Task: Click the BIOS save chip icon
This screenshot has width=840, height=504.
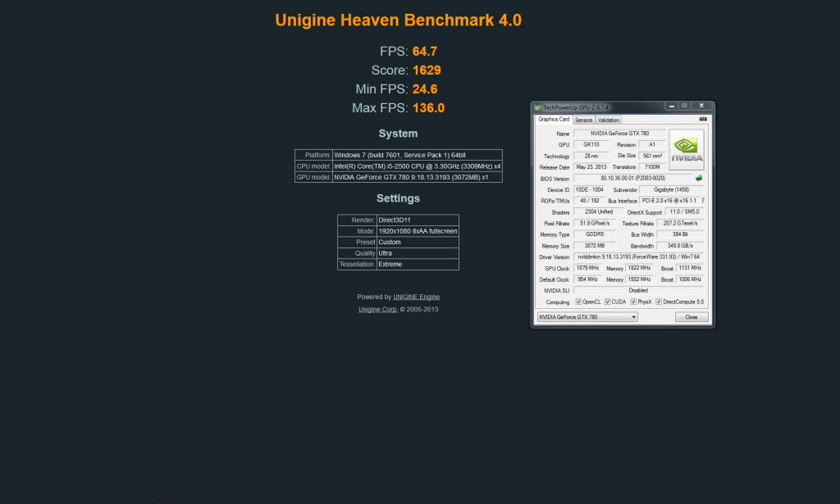Action: tap(699, 178)
